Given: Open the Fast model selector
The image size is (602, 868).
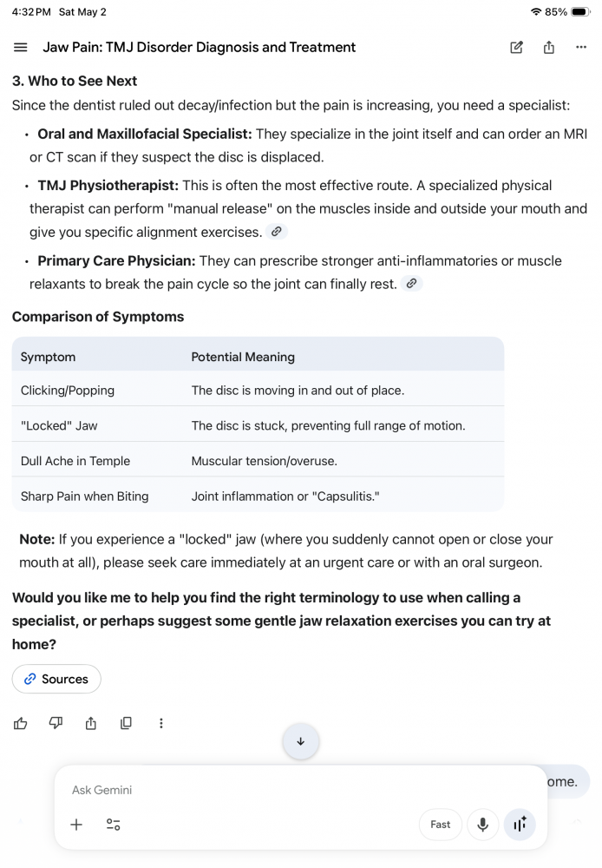Looking at the screenshot, I should tap(441, 825).
